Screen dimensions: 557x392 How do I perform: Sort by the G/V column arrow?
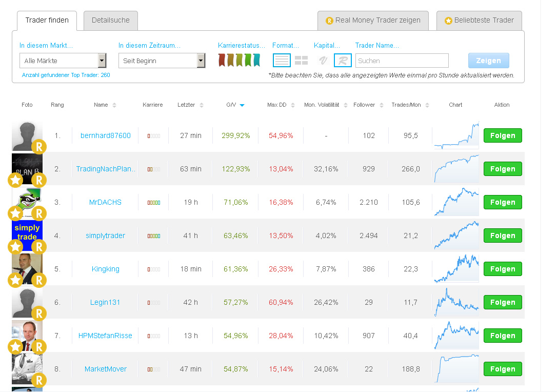(242, 105)
